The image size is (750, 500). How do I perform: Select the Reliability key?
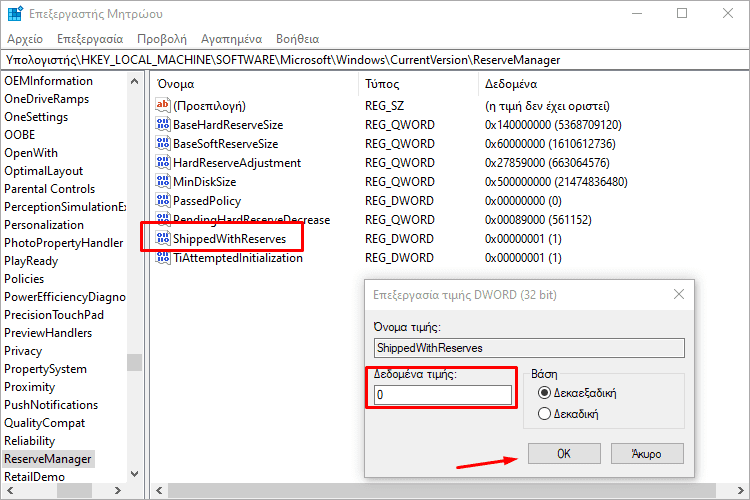coord(29,441)
